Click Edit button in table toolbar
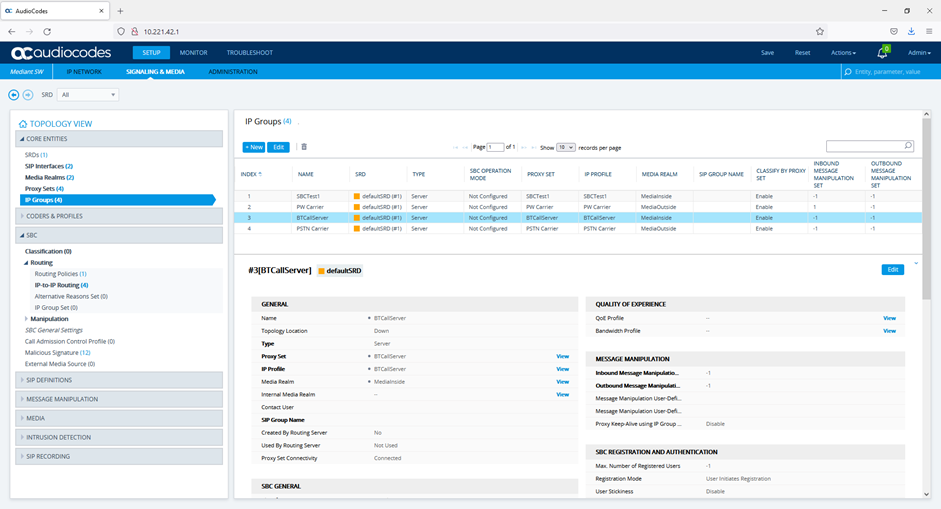 coord(278,147)
